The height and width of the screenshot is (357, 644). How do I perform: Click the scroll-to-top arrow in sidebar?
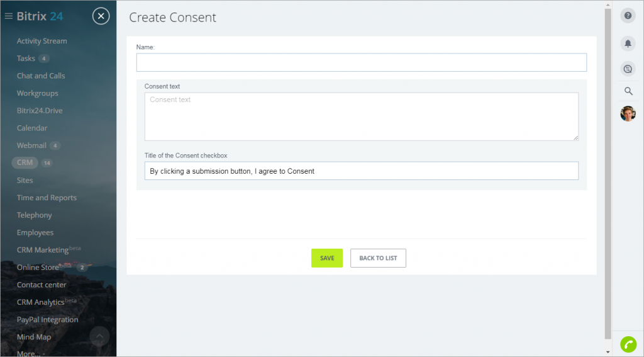point(99,336)
